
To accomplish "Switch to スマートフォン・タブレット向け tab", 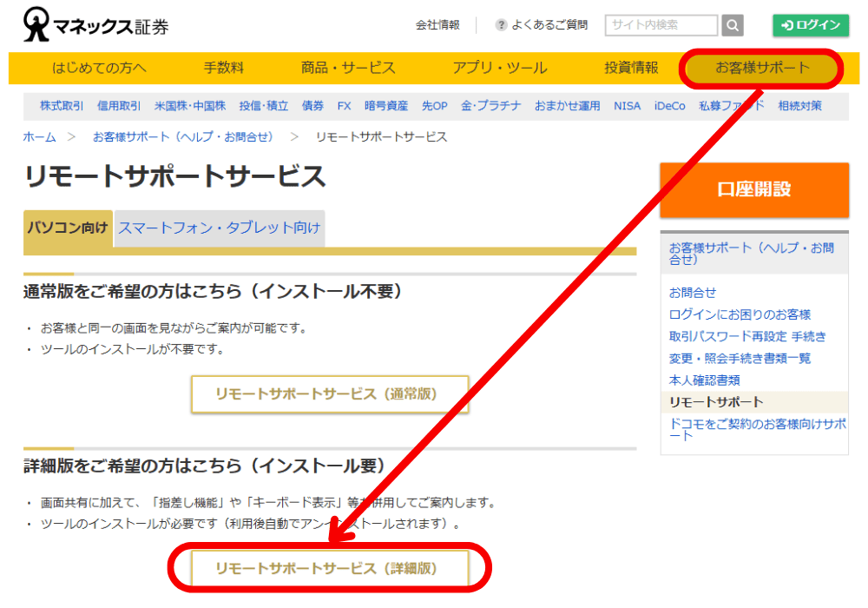I will (x=220, y=228).
